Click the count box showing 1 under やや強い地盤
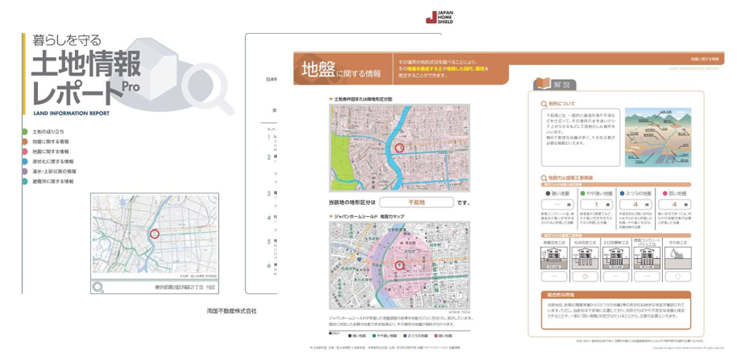The image size is (741, 364). pos(596,205)
